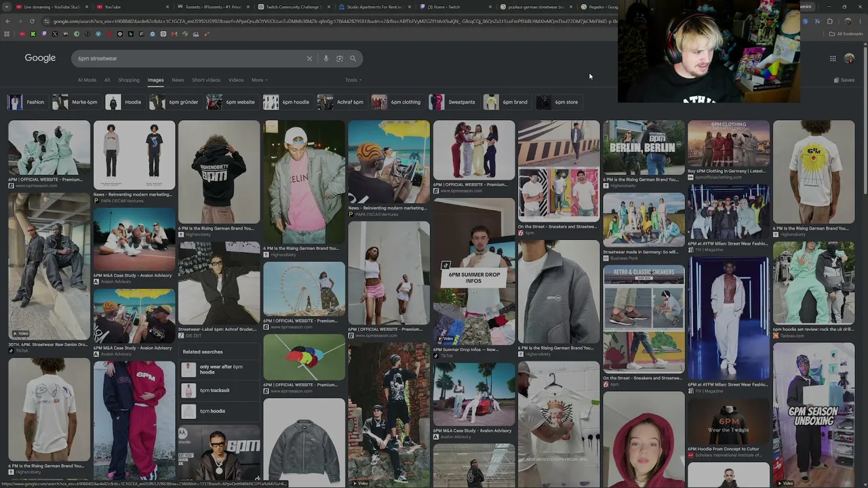Image resolution: width=868 pixels, height=488 pixels.
Task: Open the Google account avatar on the page
Action: coord(849,58)
